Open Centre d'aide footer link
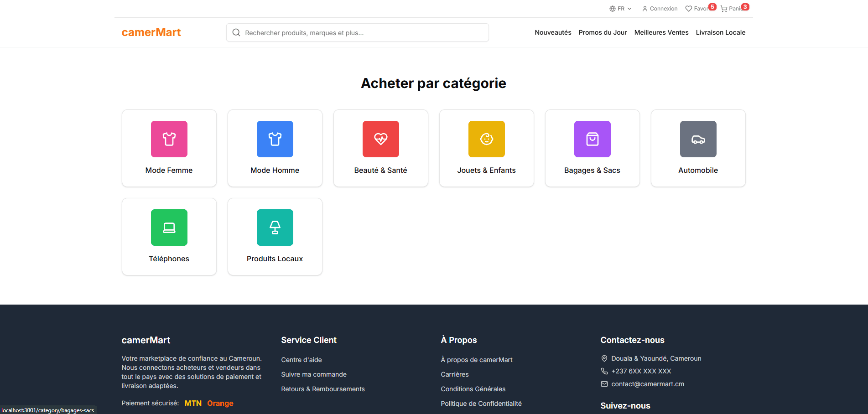Image resolution: width=868 pixels, height=414 pixels. (x=301, y=360)
